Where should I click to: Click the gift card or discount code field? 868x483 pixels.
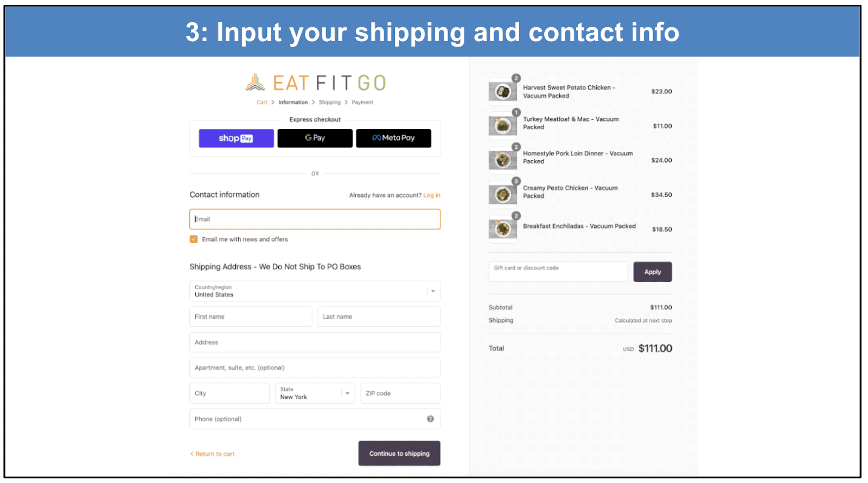558,271
